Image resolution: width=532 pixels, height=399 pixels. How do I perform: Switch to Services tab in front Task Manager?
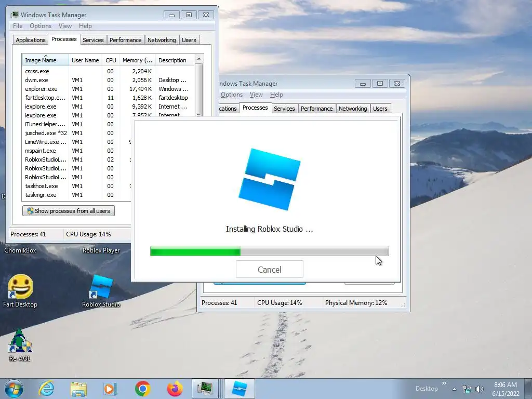tap(93, 40)
